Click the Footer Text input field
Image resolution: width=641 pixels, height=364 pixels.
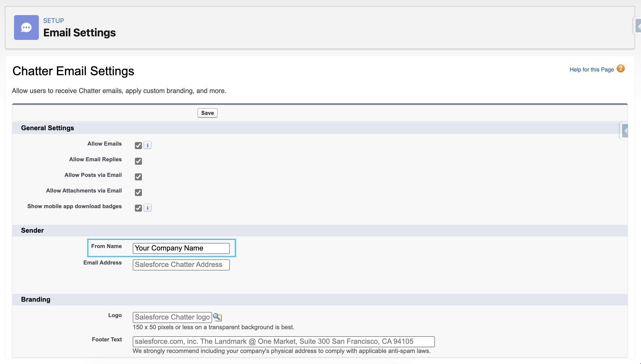pos(284,342)
